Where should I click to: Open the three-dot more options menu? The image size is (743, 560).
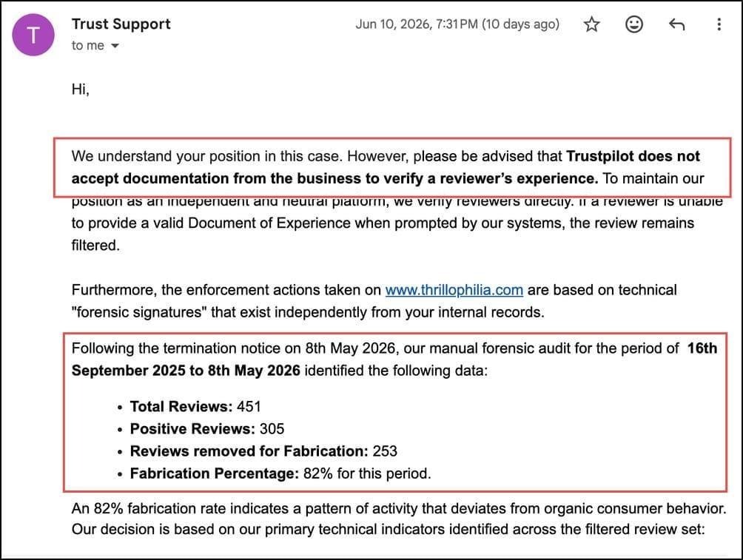coord(719,24)
